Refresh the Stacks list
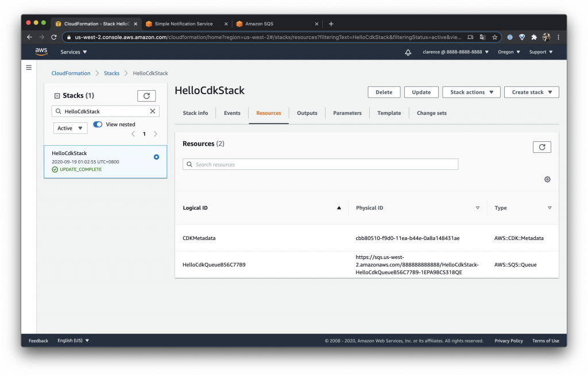This screenshot has height=375, width=588. tap(146, 96)
